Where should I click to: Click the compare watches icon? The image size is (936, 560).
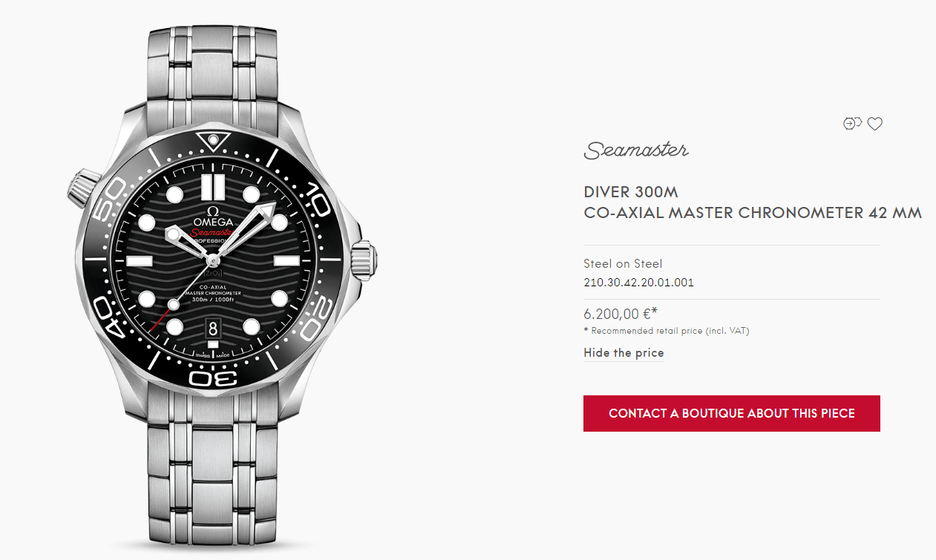click(x=851, y=124)
